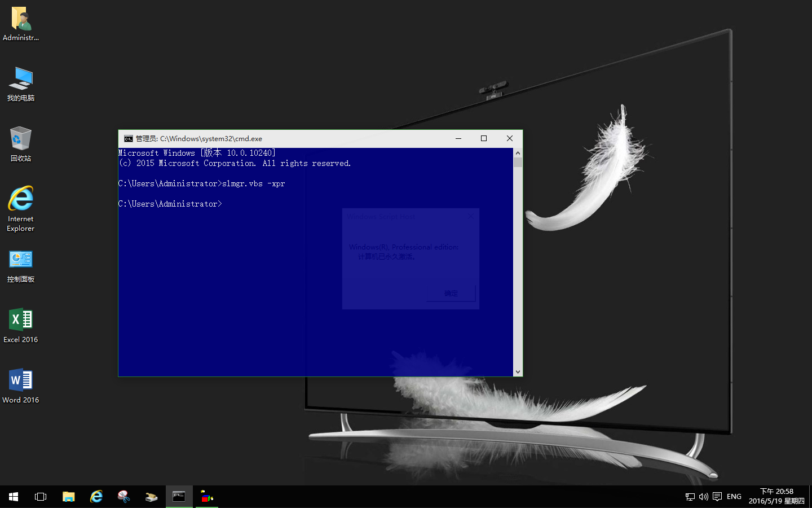Open the 回收站 recycle bin icon
Image resolution: width=812 pixels, height=508 pixels.
click(21, 144)
